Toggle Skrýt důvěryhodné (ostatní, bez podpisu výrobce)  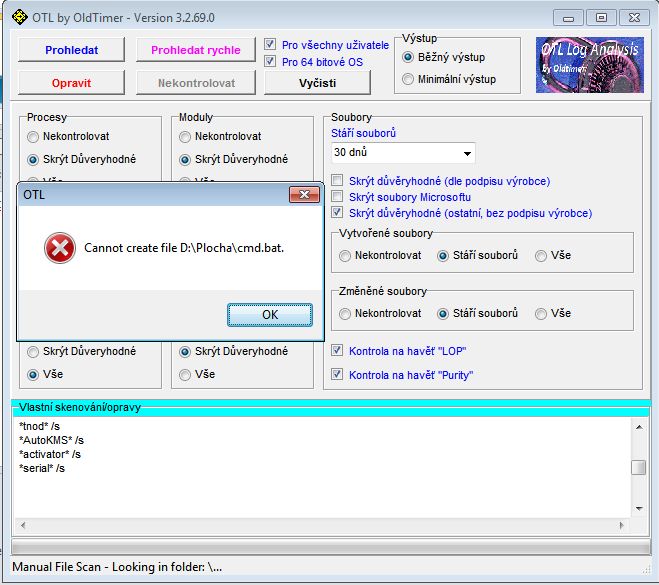tap(337, 212)
